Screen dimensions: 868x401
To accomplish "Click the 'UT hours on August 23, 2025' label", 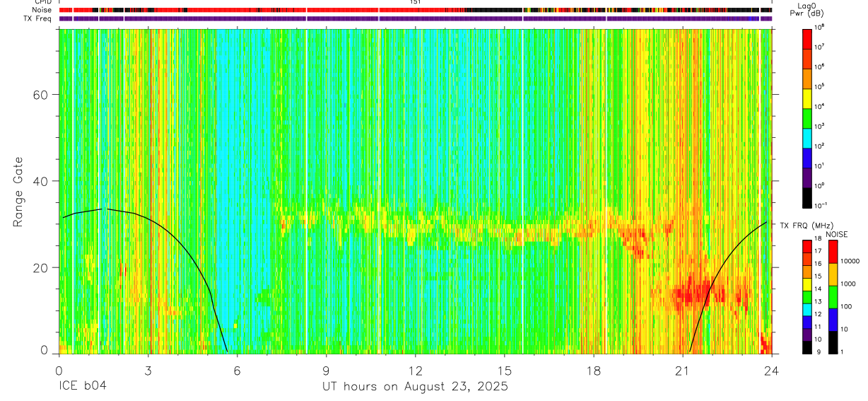I will 415,387.
